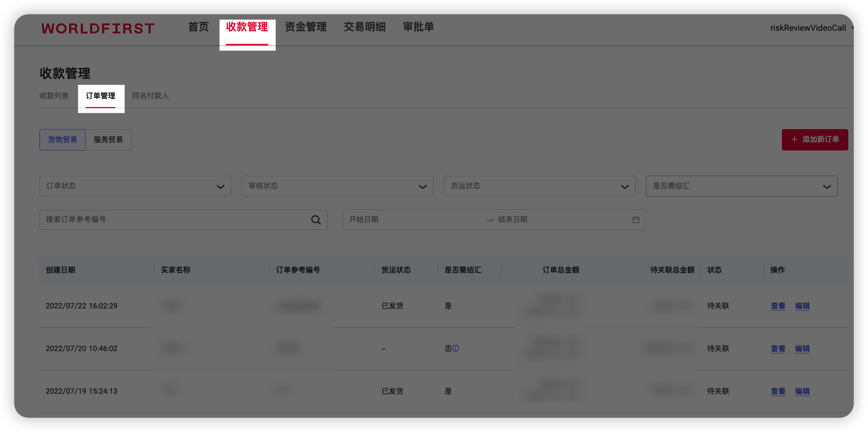Switch to the 收款列表 tab

[54, 96]
